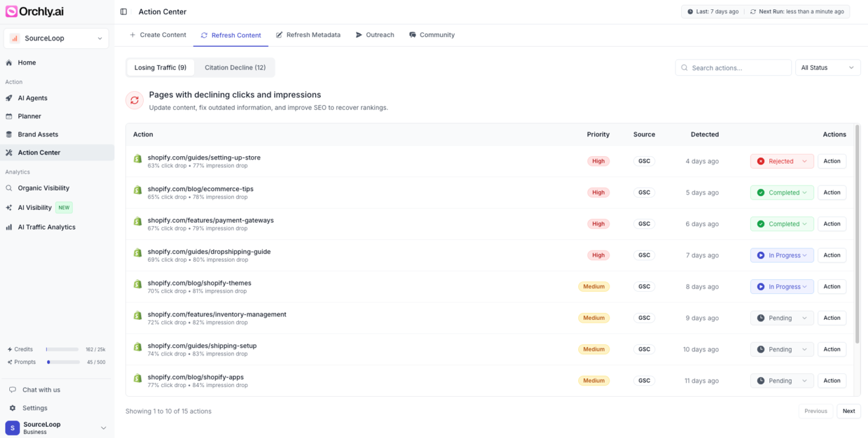Switch to Refresh Metadata tab
The image size is (868, 438).
click(x=308, y=35)
